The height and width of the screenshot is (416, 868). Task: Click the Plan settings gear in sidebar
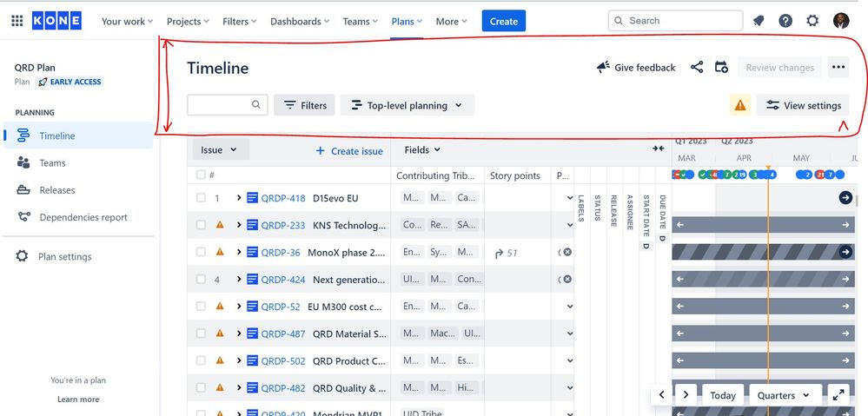click(x=22, y=256)
